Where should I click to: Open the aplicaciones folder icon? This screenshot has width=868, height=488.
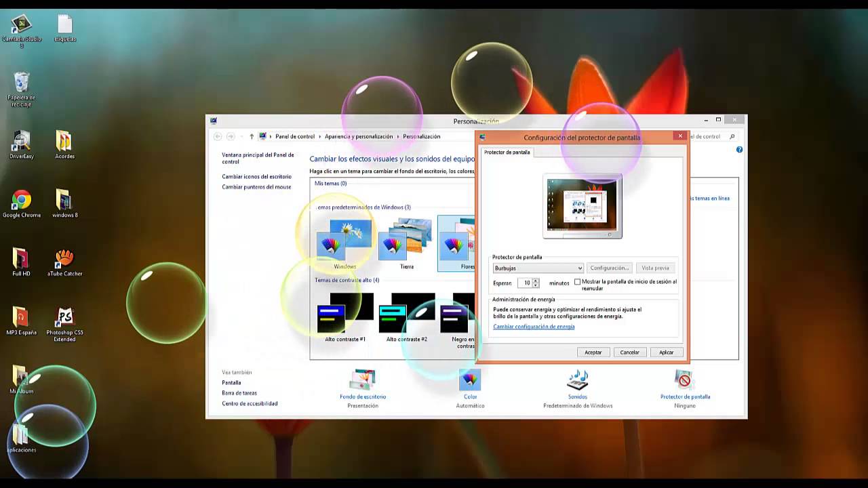pos(22,439)
